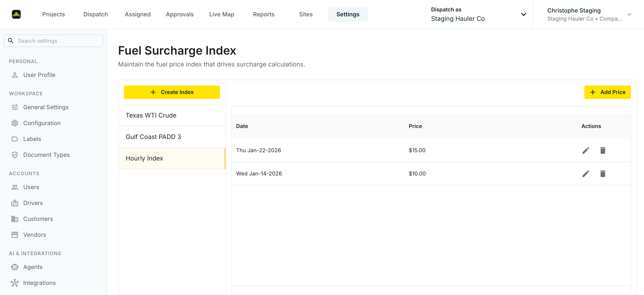Click the Configuration gear icon
644x295 pixels.
tap(15, 123)
